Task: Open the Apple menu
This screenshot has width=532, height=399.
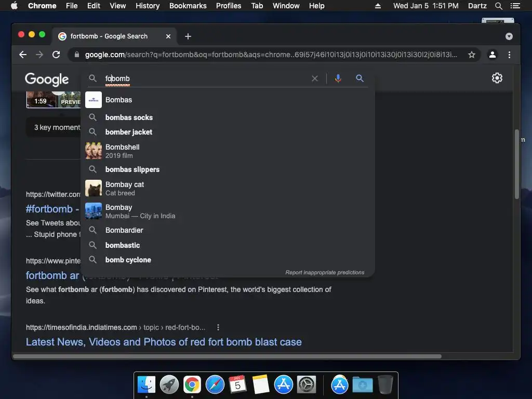Action: point(14,6)
